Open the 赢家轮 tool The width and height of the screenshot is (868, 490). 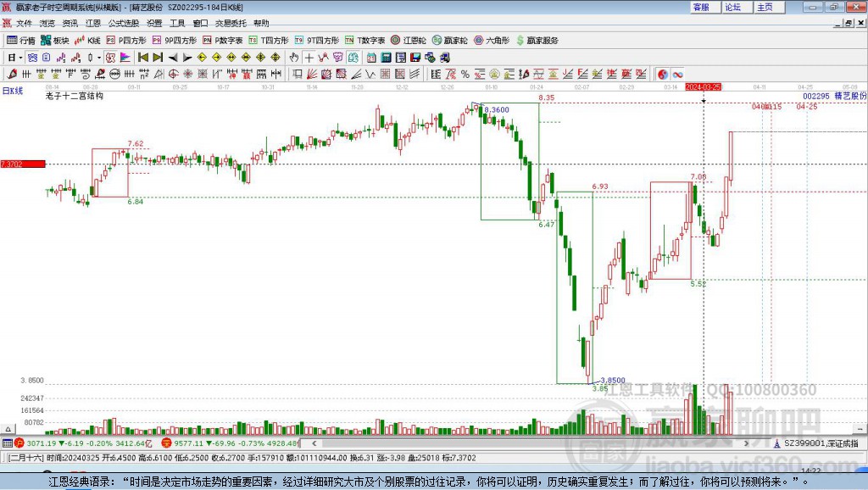click(x=449, y=41)
